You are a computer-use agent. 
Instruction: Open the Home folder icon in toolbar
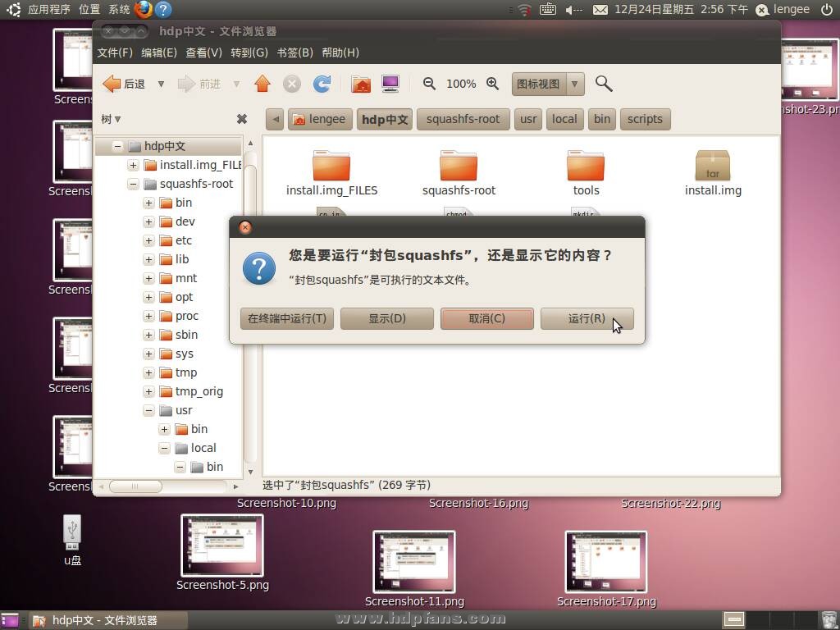(x=361, y=84)
